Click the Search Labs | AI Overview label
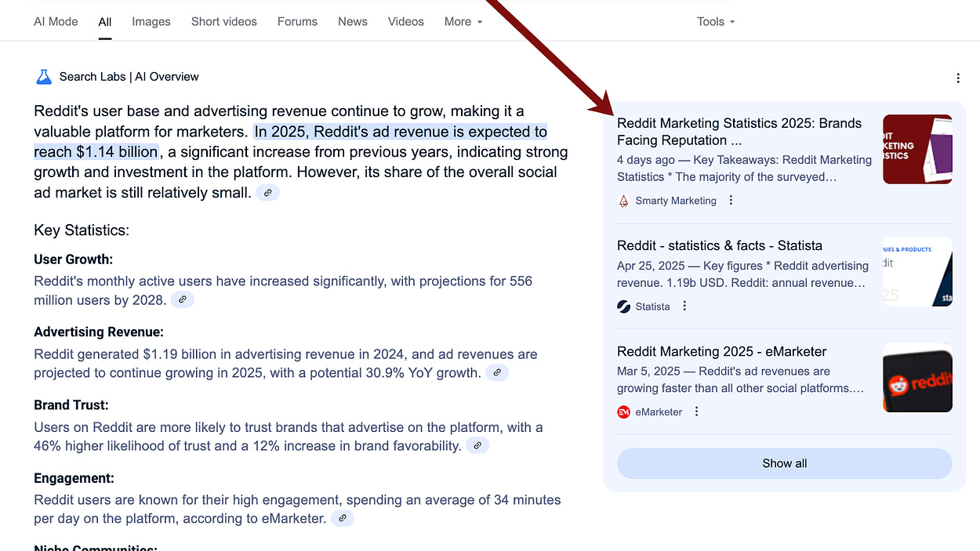The image size is (980, 551). pos(129,77)
